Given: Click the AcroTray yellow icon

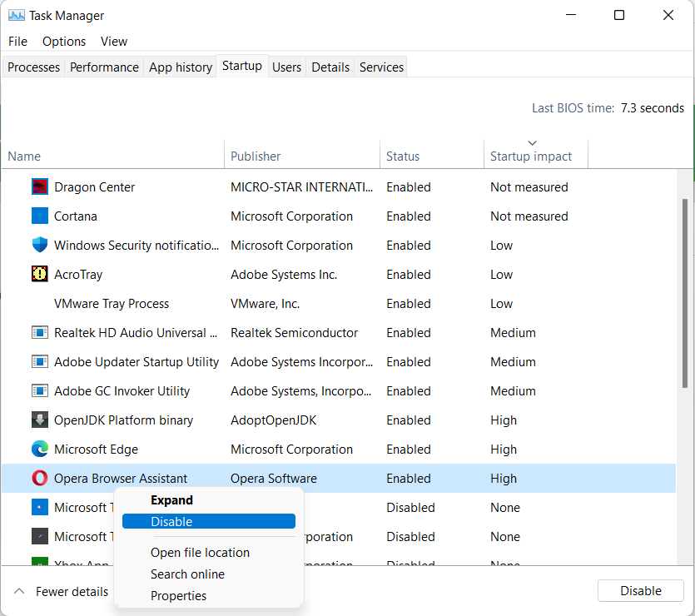Looking at the screenshot, I should pos(40,275).
